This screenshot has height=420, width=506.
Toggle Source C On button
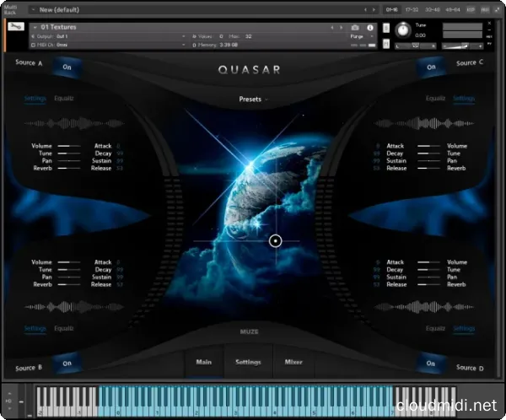click(431, 67)
